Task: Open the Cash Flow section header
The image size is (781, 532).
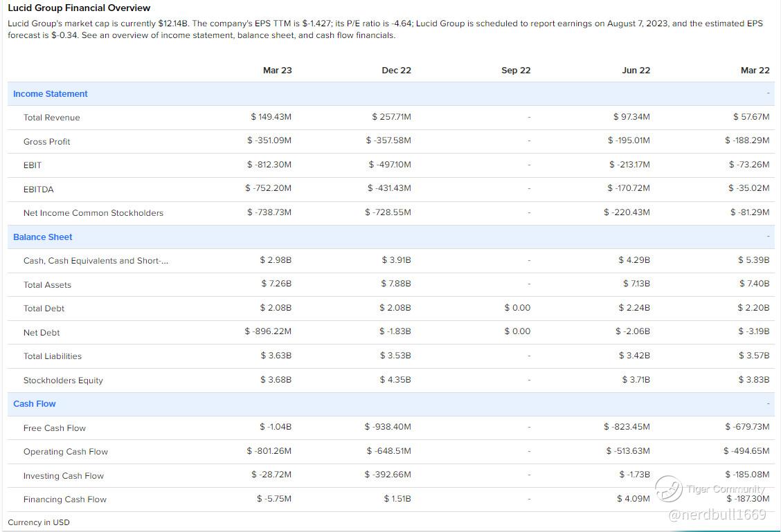Action: [x=35, y=404]
